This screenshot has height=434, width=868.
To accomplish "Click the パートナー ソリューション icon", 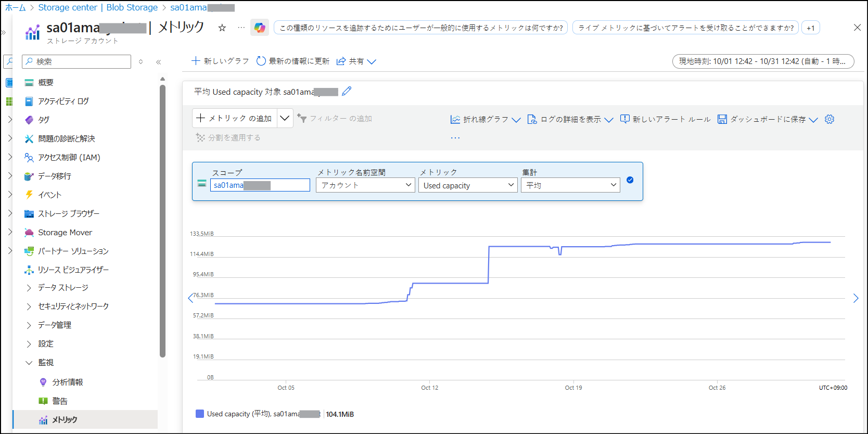I will coord(29,251).
